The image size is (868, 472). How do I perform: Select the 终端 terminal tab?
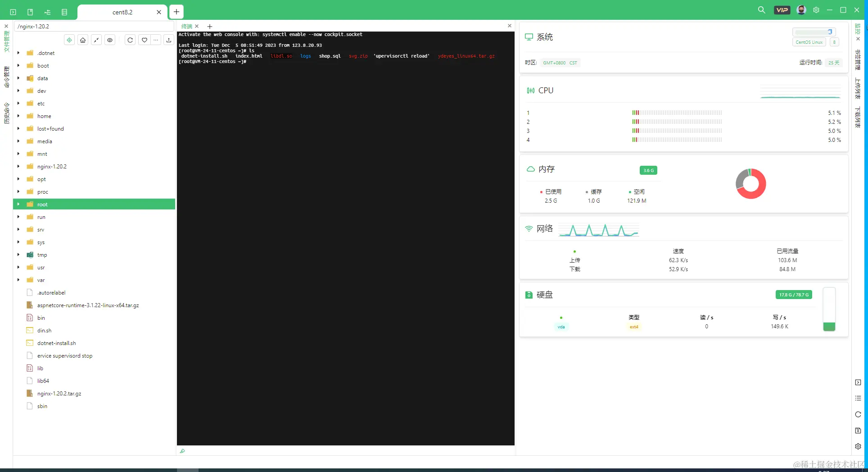coord(186,26)
